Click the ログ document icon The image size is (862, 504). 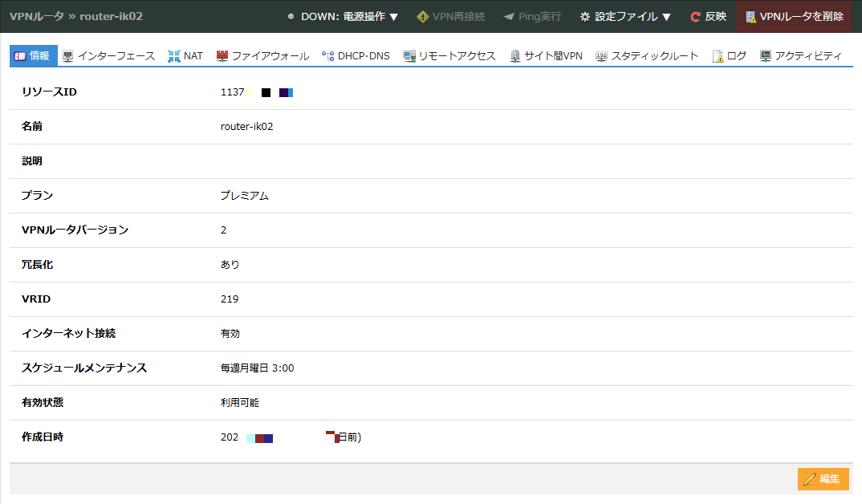point(718,56)
